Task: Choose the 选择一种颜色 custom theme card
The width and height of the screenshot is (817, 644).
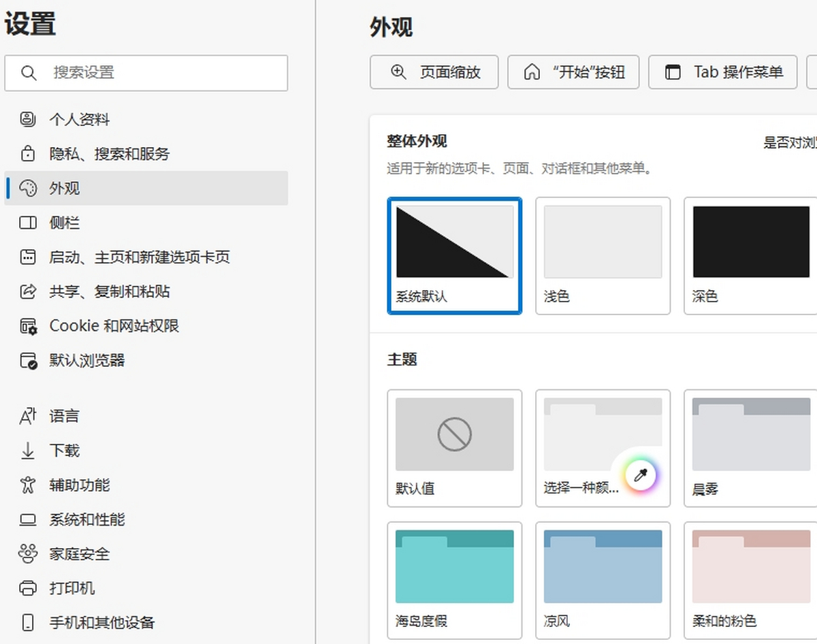Action: 603,448
